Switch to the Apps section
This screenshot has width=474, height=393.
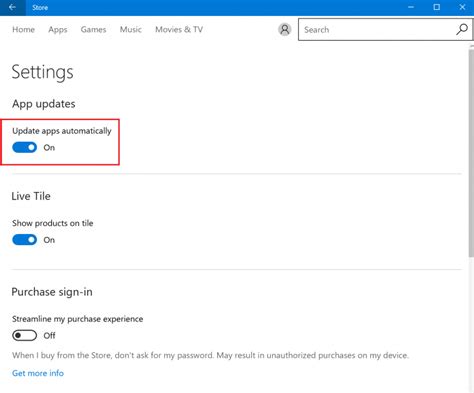point(58,30)
